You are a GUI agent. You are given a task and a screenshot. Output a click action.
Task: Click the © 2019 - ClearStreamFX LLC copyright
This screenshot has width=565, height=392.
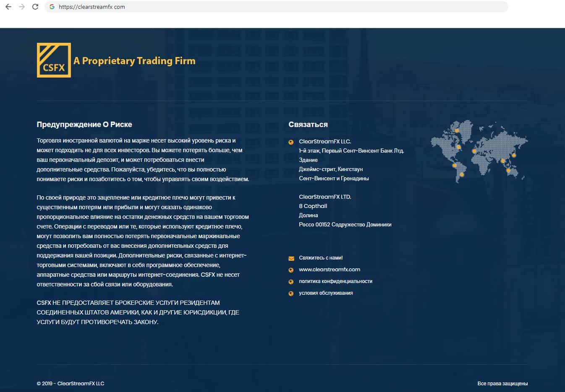click(x=71, y=384)
